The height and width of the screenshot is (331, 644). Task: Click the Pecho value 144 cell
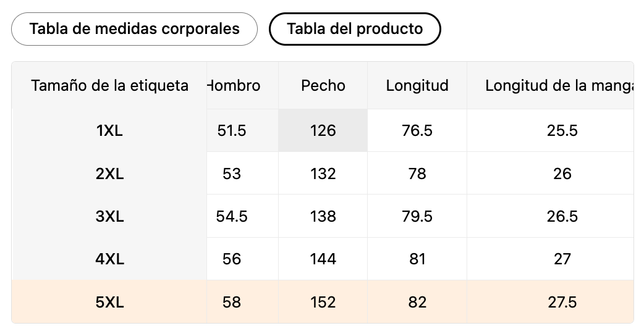pyautogui.click(x=323, y=259)
